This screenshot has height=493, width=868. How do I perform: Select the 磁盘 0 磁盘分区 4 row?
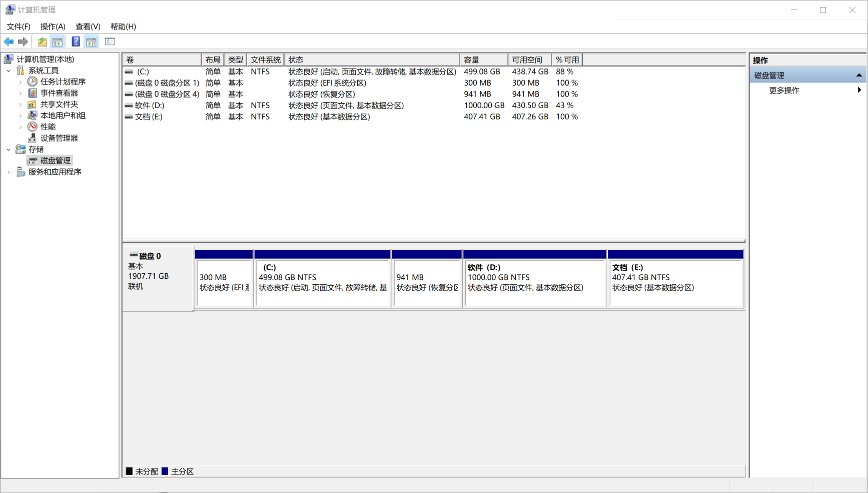(352, 94)
